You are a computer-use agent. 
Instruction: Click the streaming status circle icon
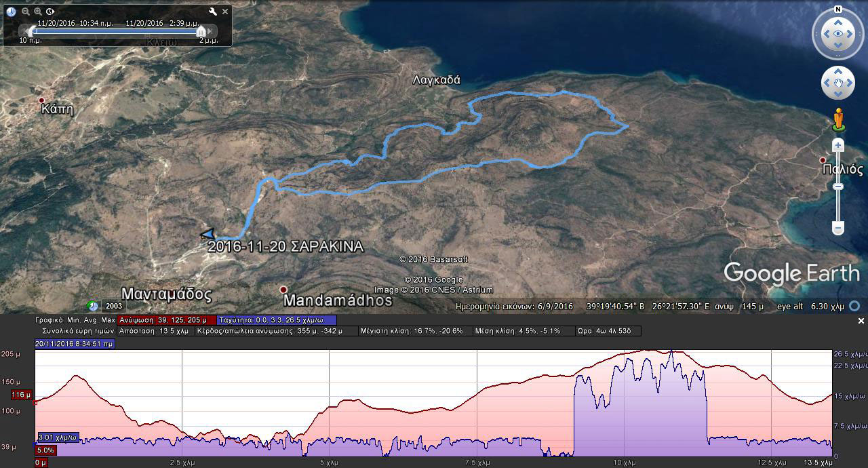coord(855,306)
